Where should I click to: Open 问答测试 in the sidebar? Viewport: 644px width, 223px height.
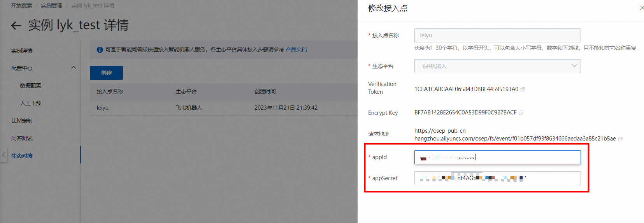tap(22, 138)
